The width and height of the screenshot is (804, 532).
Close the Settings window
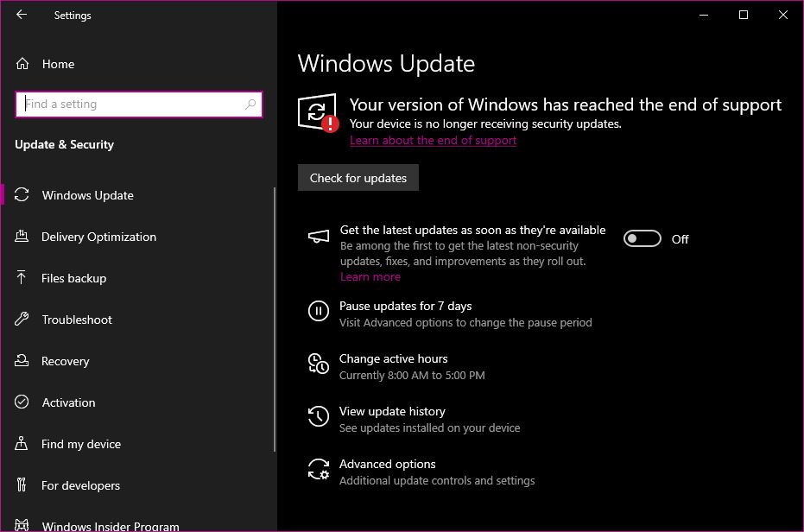tap(783, 15)
